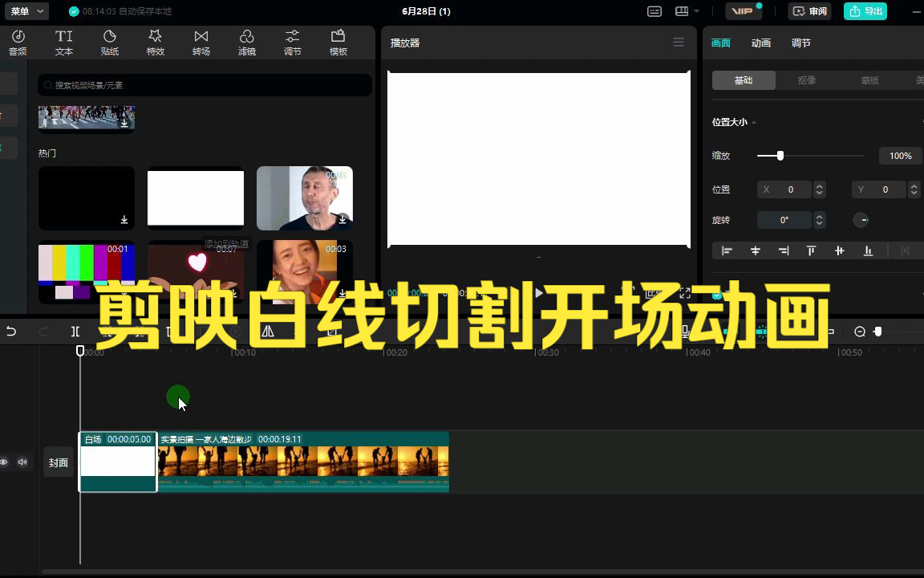Click the 封面 cover button
This screenshot has height=578, width=924.
click(59, 462)
